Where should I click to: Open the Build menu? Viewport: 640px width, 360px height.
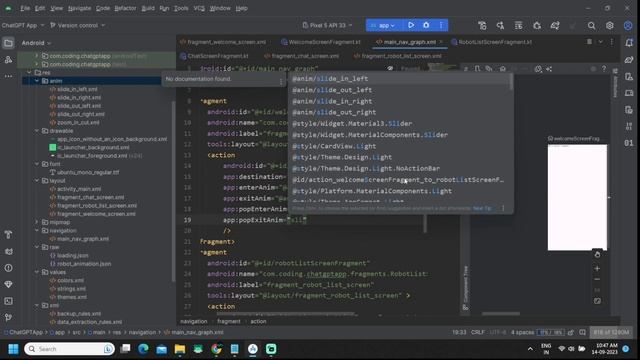pos(148,8)
